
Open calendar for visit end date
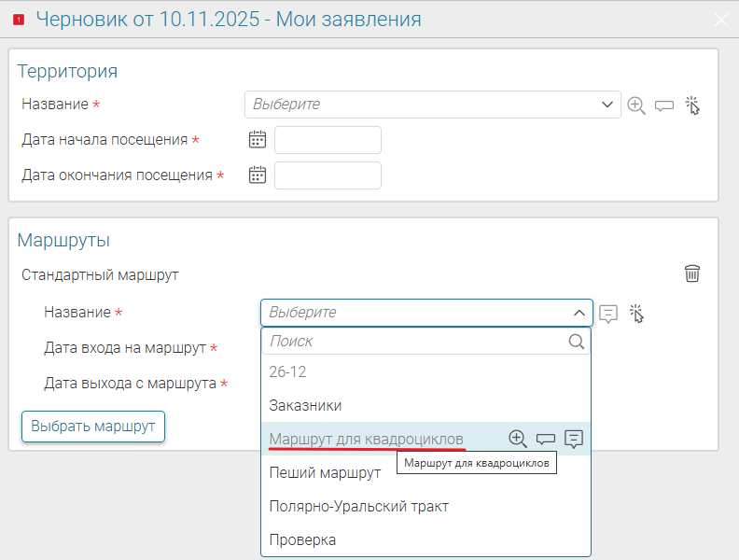pyautogui.click(x=258, y=175)
